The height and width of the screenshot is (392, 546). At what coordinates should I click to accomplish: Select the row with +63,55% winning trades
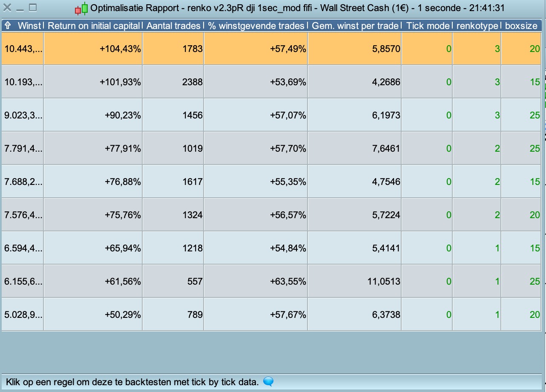point(271,281)
